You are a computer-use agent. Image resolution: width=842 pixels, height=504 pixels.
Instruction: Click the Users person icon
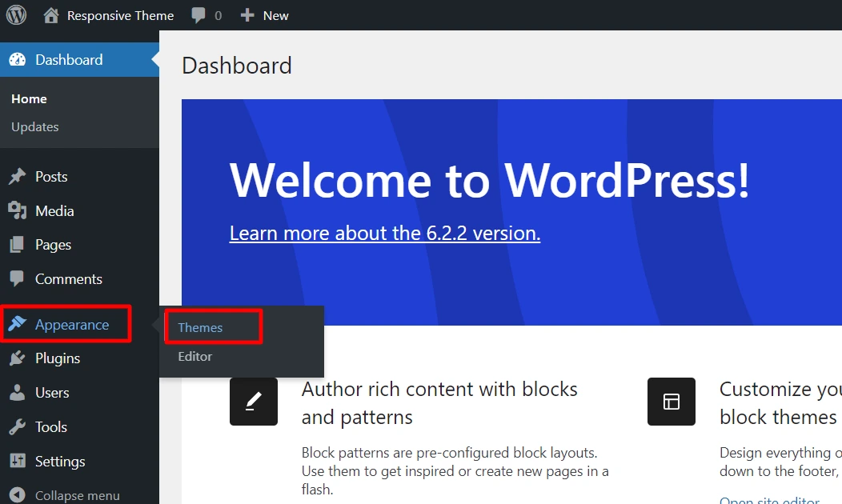pyautogui.click(x=17, y=392)
